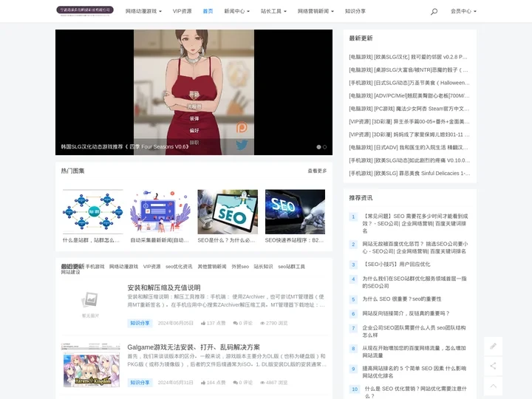Image resolution: width=532 pixels, height=399 pixels.
Task: Go to 首页 in the navigation
Action: click(208, 11)
